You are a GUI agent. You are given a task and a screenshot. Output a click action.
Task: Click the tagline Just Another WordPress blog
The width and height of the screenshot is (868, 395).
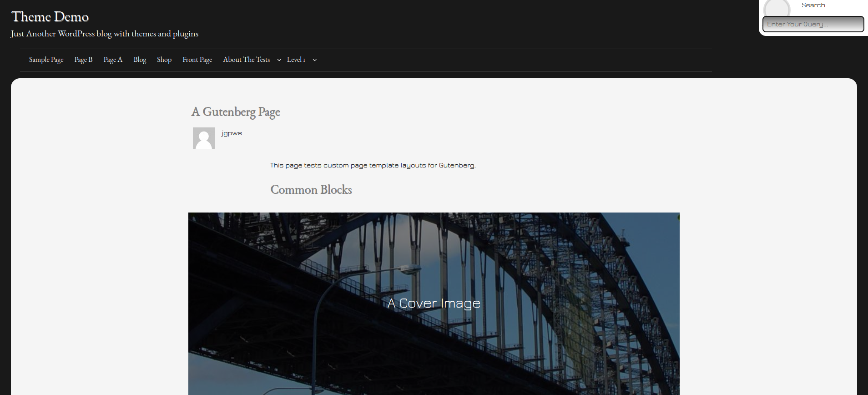105,34
